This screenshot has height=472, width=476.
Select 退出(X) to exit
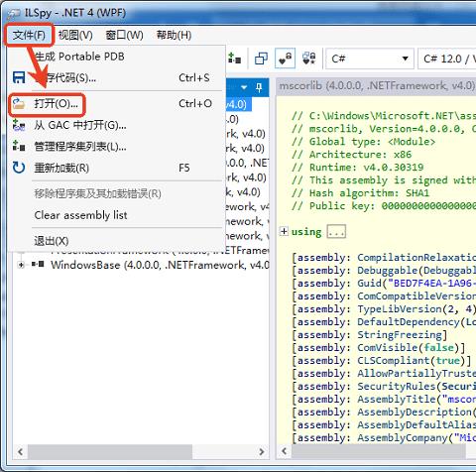52,241
